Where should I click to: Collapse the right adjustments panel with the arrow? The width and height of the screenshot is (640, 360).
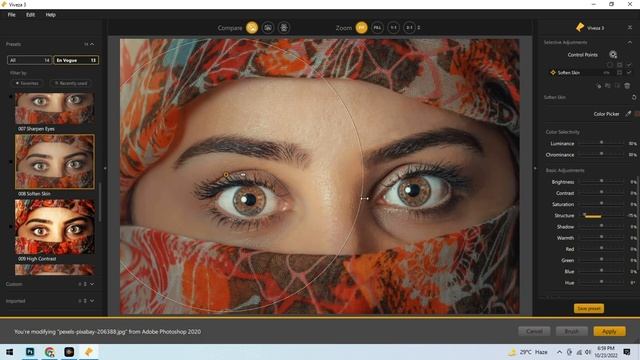535,168
